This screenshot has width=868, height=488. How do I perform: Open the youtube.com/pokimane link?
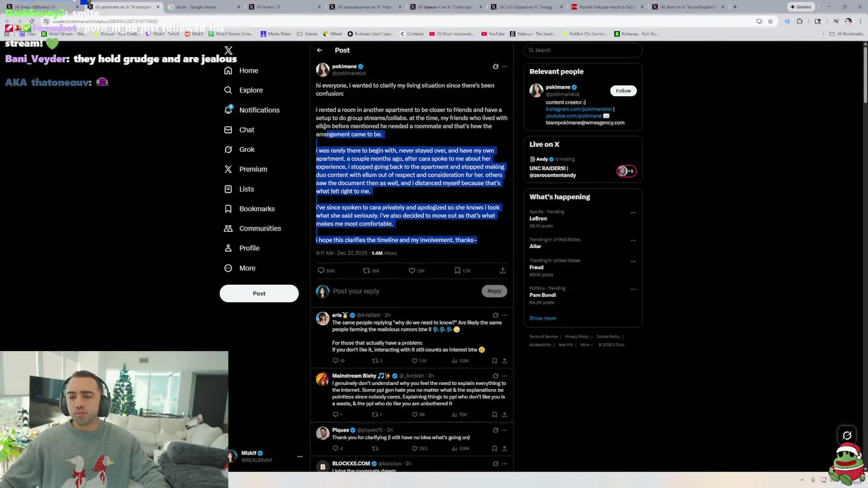(573, 116)
